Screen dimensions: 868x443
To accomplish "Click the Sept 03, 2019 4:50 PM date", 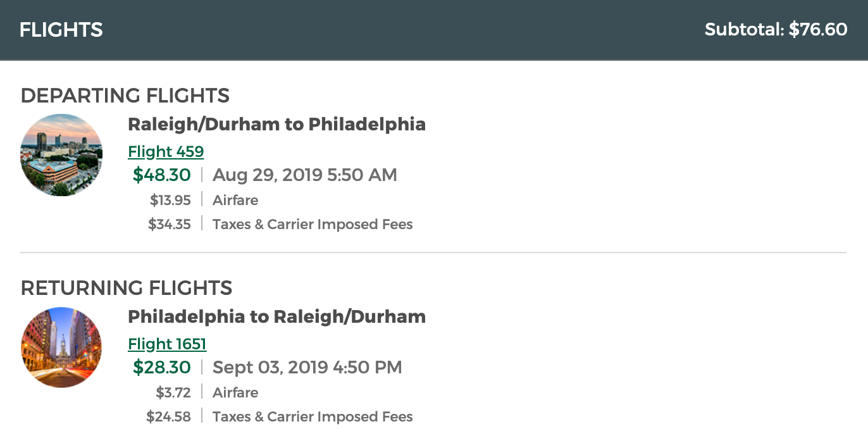I will (x=307, y=367).
